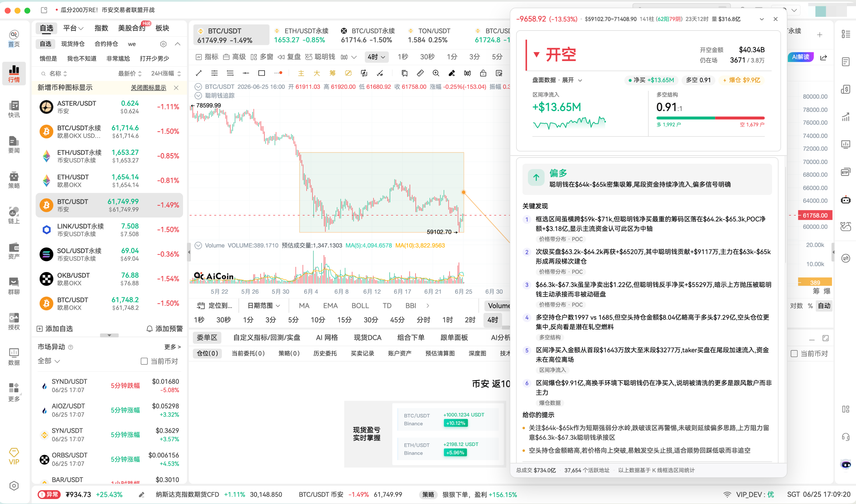856x504 pixels.
Task: Tick the 当前币对 checkbox at far right
Action: coord(794,353)
